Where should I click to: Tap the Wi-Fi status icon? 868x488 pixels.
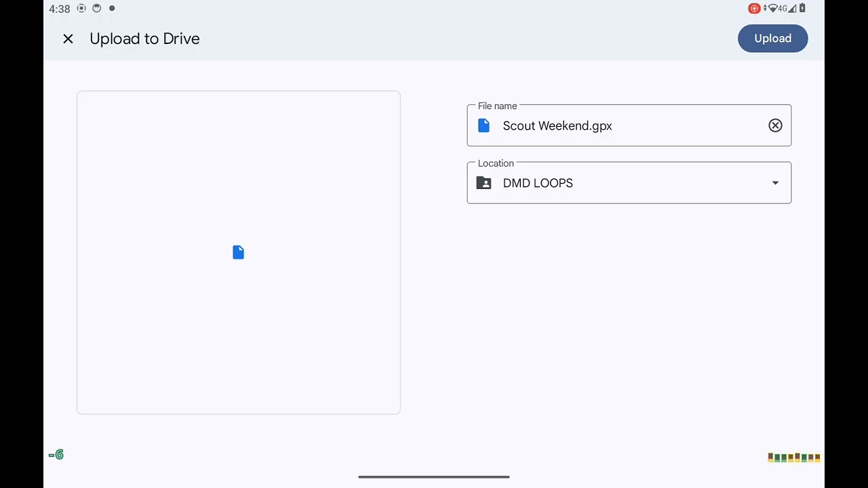coord(771,9)
